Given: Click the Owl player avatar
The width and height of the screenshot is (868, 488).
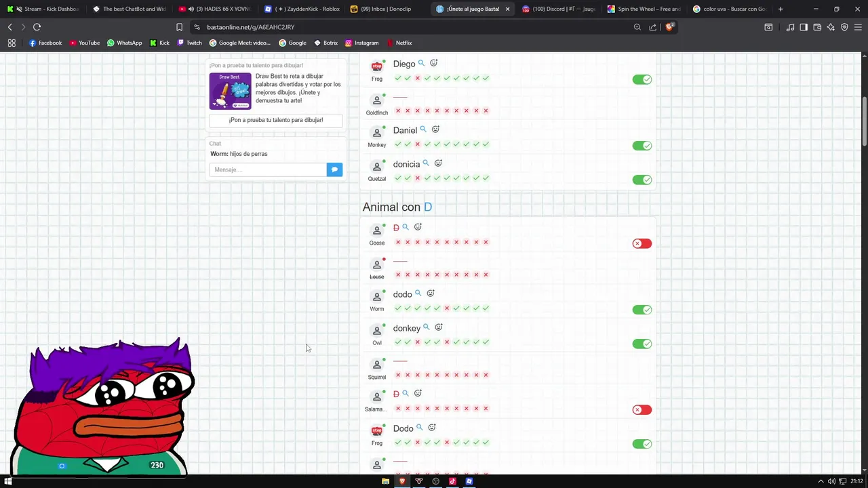Looking at the screenshot, I should coord(377,330).
